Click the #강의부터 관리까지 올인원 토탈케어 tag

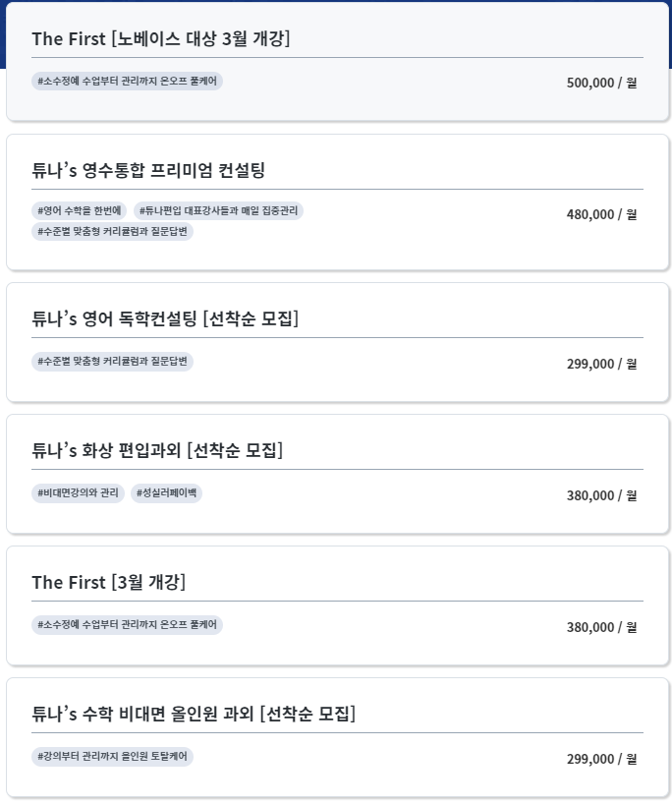coord(112,756)
